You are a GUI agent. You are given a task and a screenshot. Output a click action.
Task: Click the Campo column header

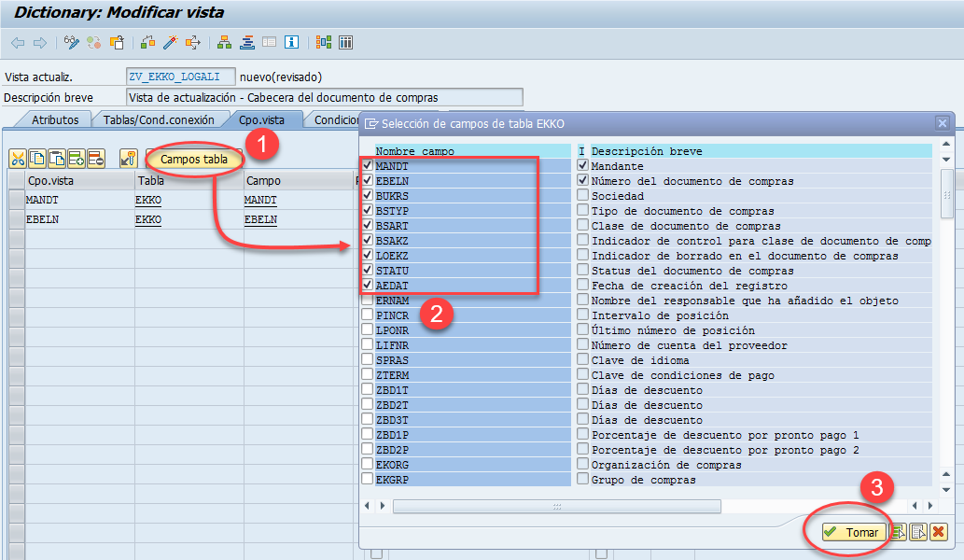[x=299, y=181]
